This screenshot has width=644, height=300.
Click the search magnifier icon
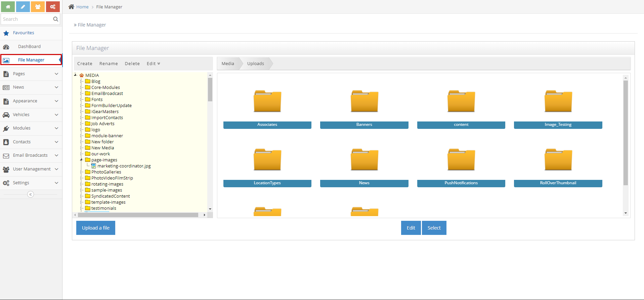56,19
